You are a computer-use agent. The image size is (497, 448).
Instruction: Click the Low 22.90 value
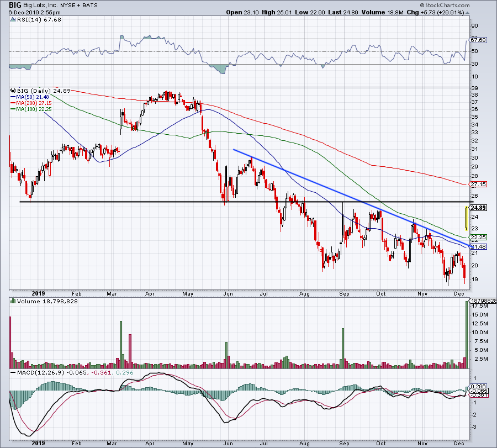click(x=310, y=12)
